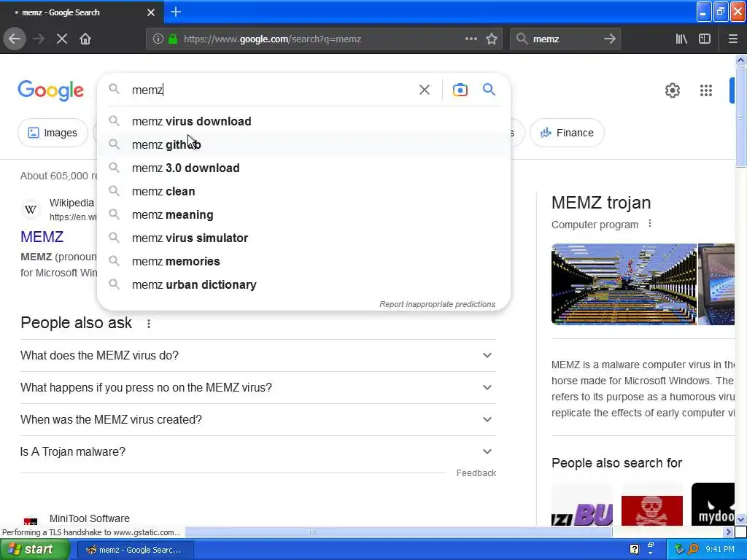
Task: Click the Wikipedia favicon in result
Action: [x=31, y=209]
